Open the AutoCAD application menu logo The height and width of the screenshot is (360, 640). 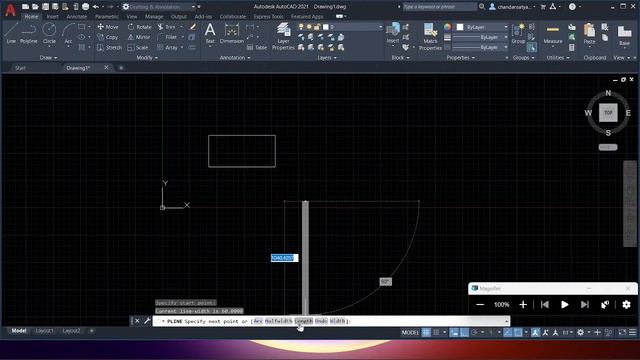click(x=10, y=9)
